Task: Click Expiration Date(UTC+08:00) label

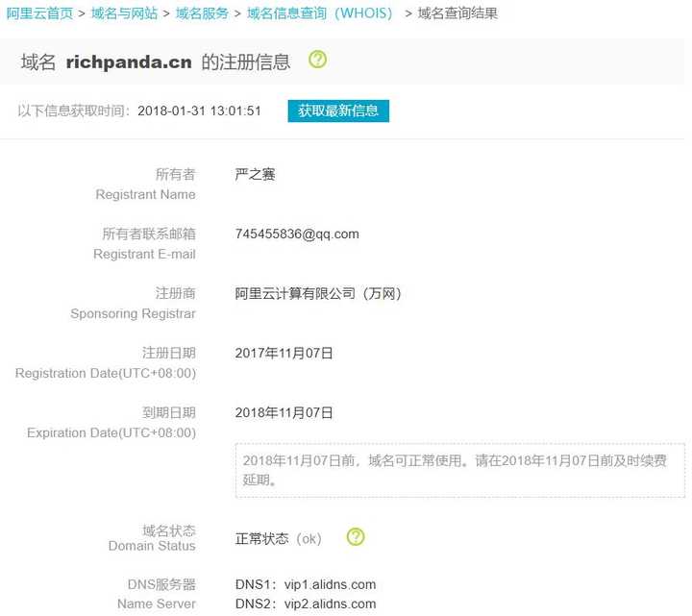Action: click(x=111, y=432)
